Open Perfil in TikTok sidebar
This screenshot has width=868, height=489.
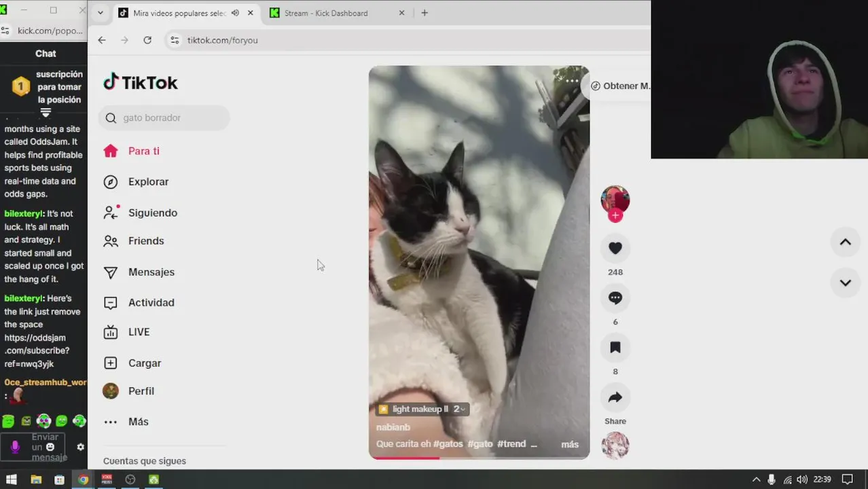pyautogui.click(x=128, y=391)
